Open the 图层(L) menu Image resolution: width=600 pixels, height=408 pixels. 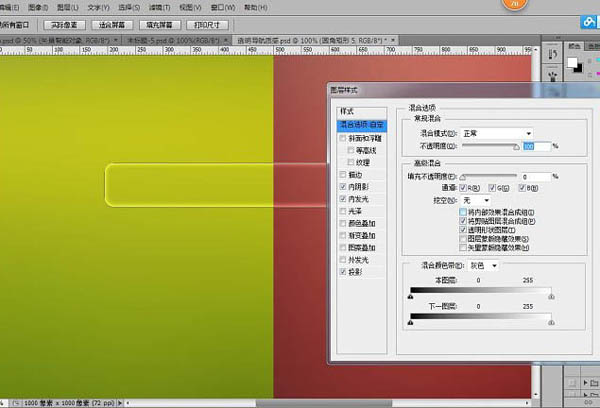pyautogui.click(x=68, y=7)
